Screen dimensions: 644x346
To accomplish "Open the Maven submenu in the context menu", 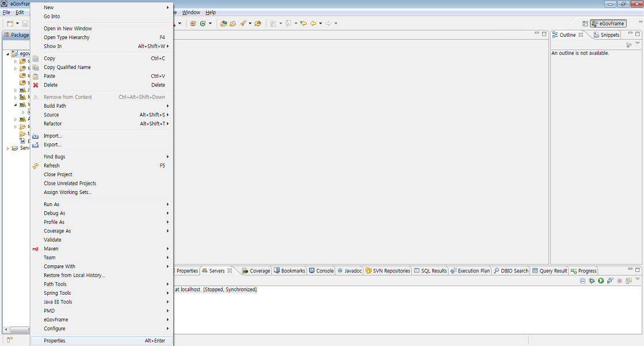I will point(51,249).
